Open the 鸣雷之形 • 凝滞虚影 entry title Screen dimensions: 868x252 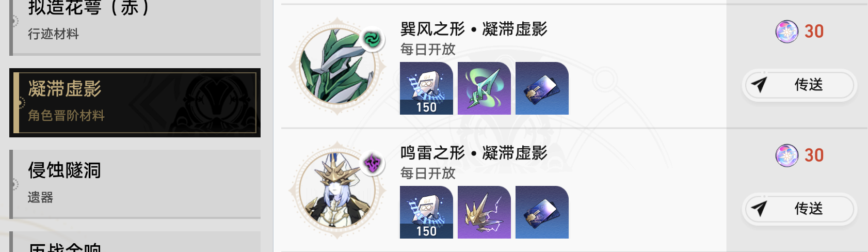(474, 153)
